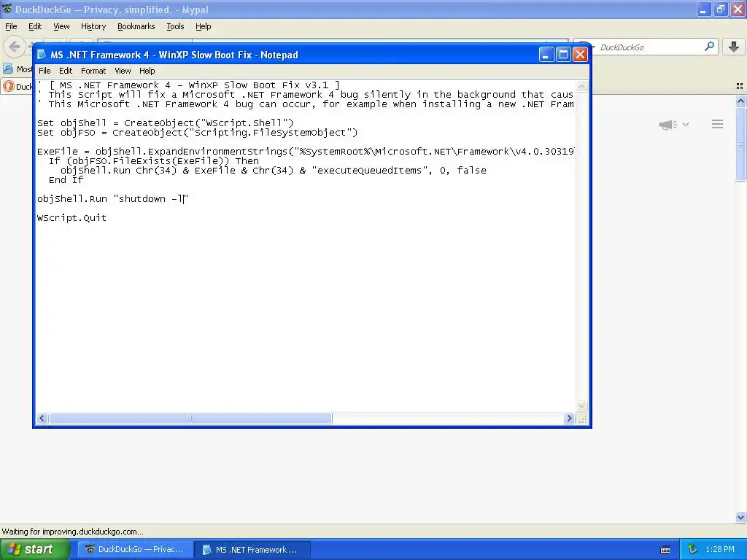Click the browser Back arrow button
747x560 pixels.
pos(15,47)
